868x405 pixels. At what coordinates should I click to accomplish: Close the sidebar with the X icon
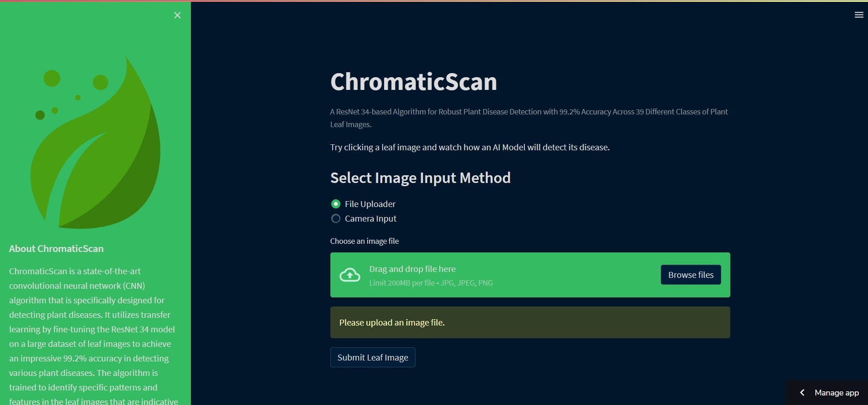click(177, 15)
